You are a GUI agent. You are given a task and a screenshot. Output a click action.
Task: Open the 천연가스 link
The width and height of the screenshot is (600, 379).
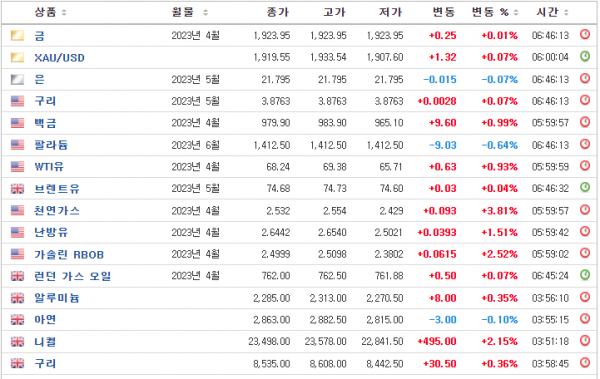(57, 211)
